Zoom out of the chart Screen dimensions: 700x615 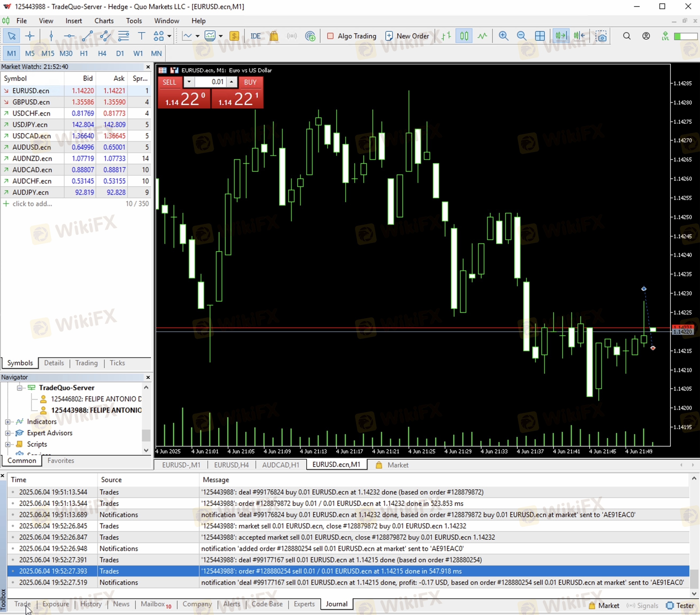click(x=521, y=36)
